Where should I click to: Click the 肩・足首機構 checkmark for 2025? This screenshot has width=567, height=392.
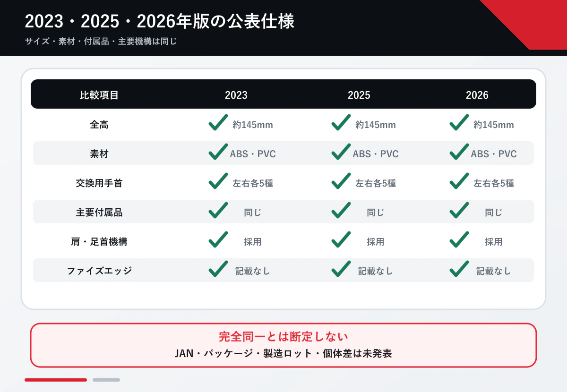coord(341,239)
